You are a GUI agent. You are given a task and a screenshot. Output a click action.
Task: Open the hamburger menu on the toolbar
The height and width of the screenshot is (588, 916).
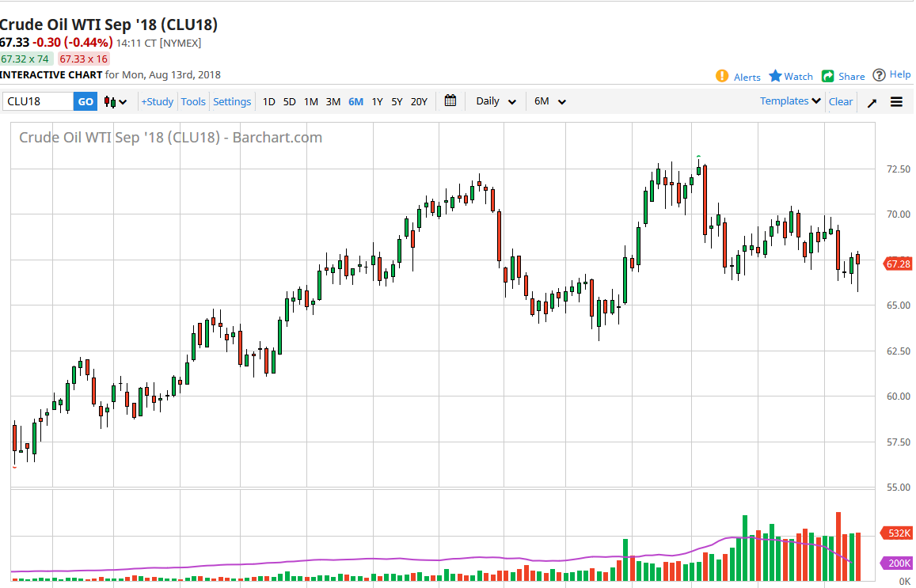tap(897, 101)
